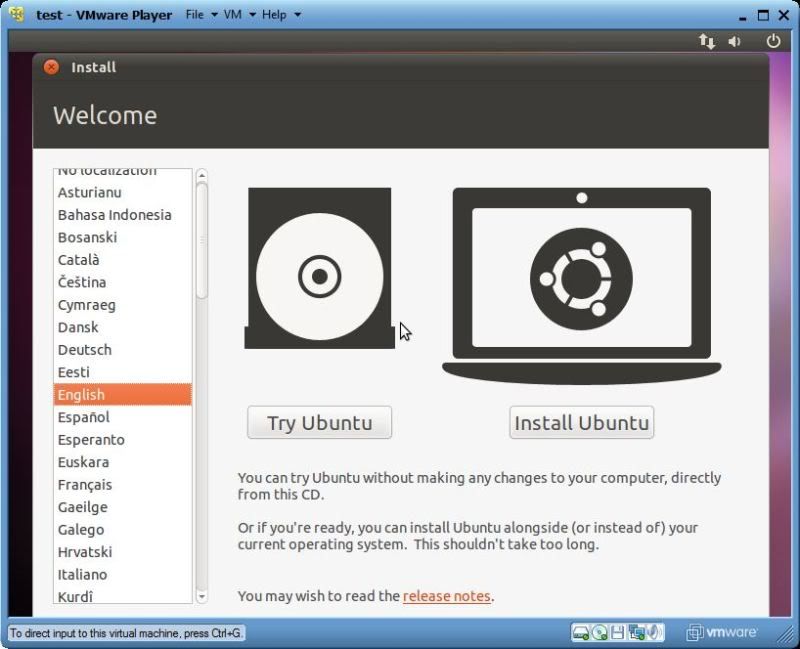Open the release notes link
The width and height of the screenshot is (800, 649).
click(x=446, y=596)
